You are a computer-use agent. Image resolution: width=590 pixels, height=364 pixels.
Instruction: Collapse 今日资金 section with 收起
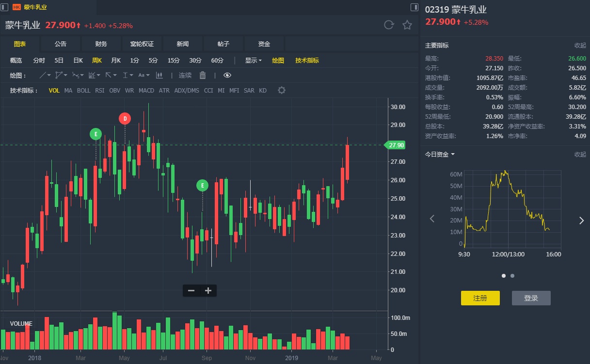(580, 155)
